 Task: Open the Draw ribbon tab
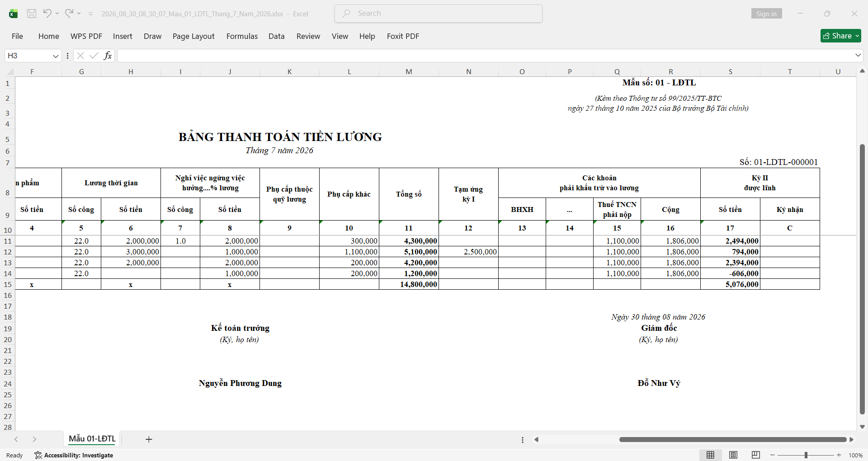(x=152, y=36)
